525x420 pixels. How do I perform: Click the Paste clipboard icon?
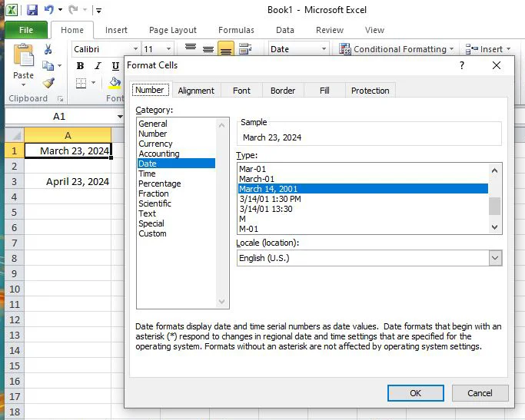coord(23,55)
